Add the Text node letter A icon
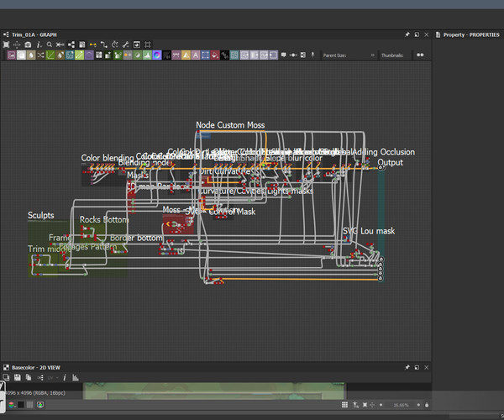 196,55
